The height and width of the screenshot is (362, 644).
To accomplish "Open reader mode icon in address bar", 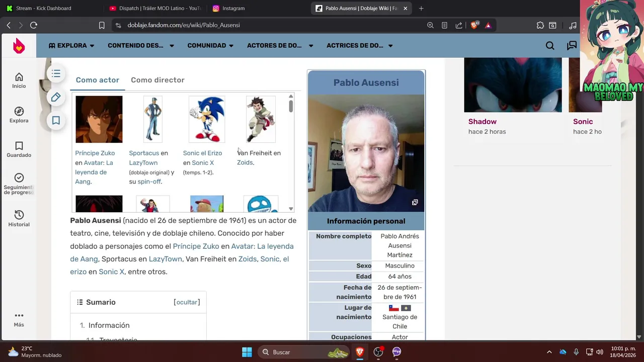I will pos(444,25).
